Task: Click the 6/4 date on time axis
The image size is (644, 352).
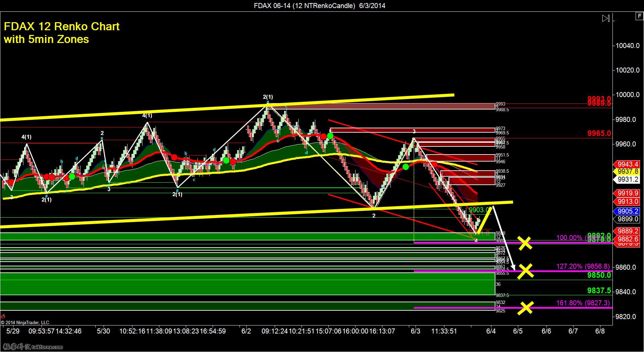Action: 491,331
